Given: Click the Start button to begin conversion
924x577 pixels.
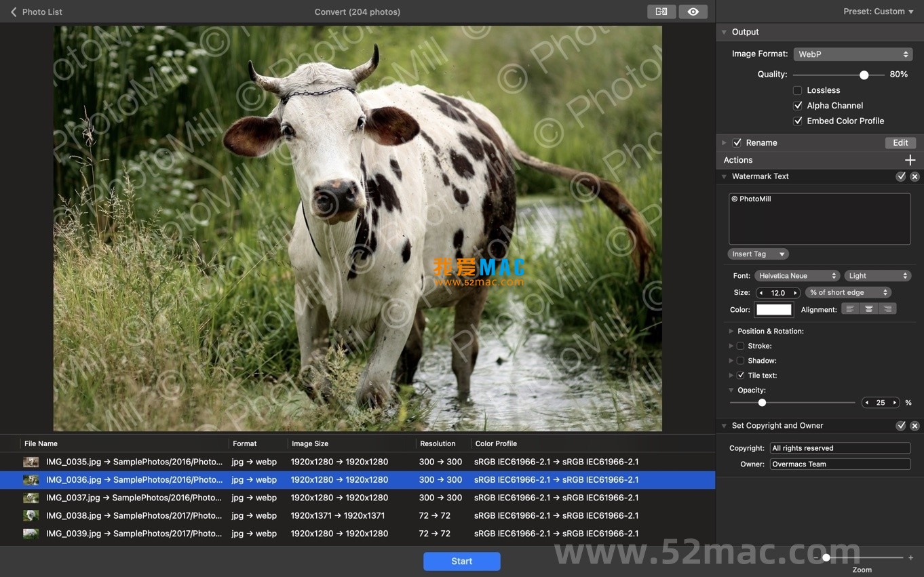Looking at the screenshot, I should point(461,561).
